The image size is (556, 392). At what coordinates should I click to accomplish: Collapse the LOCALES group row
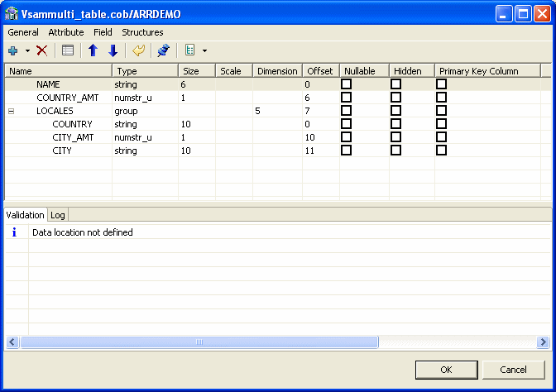[x=11, y=111]
